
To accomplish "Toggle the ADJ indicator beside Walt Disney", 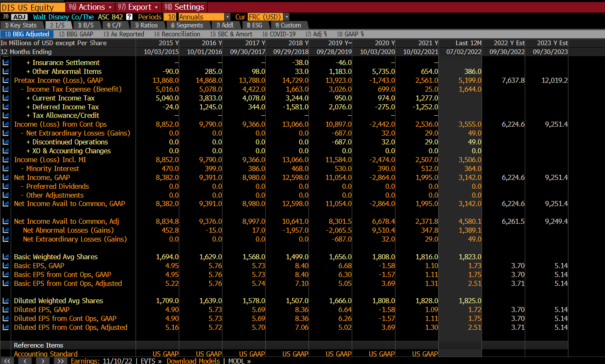I will [19, 17].
